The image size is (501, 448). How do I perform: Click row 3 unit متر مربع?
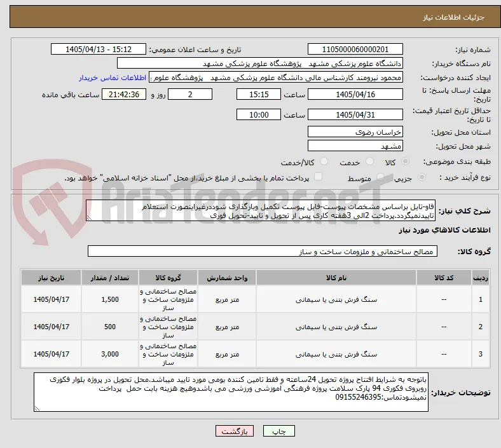coord(227,354)
